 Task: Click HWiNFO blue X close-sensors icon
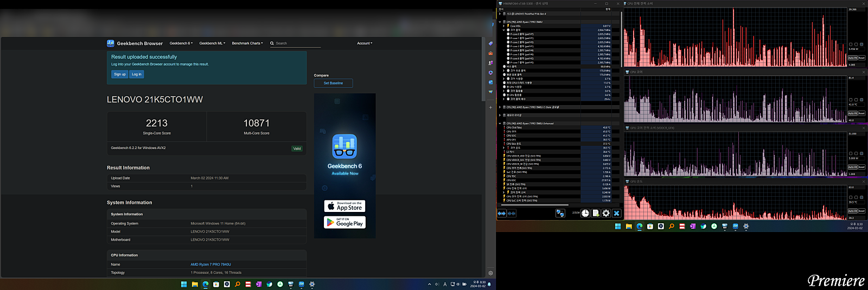pos(616,214)
